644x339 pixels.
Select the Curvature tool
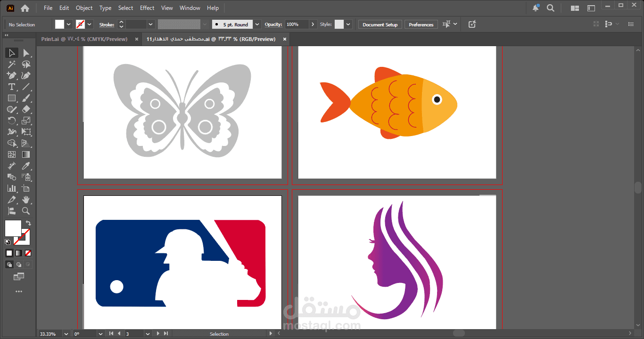point(26,75)
